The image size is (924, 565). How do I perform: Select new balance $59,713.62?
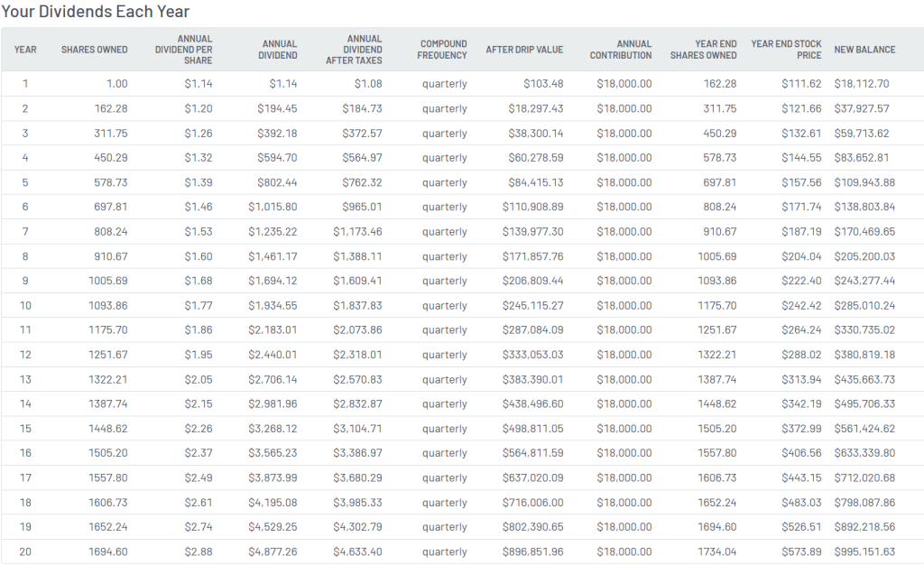[x=862, y=134]
